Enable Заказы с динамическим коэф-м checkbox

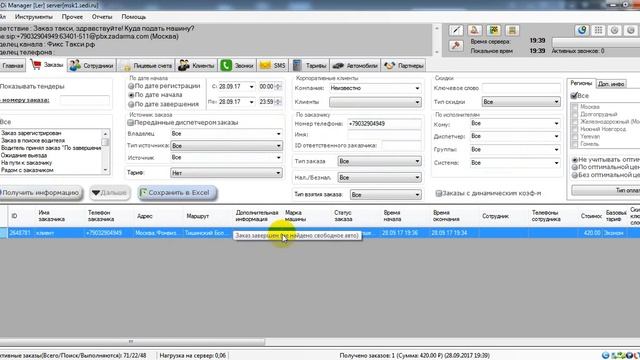438,193
